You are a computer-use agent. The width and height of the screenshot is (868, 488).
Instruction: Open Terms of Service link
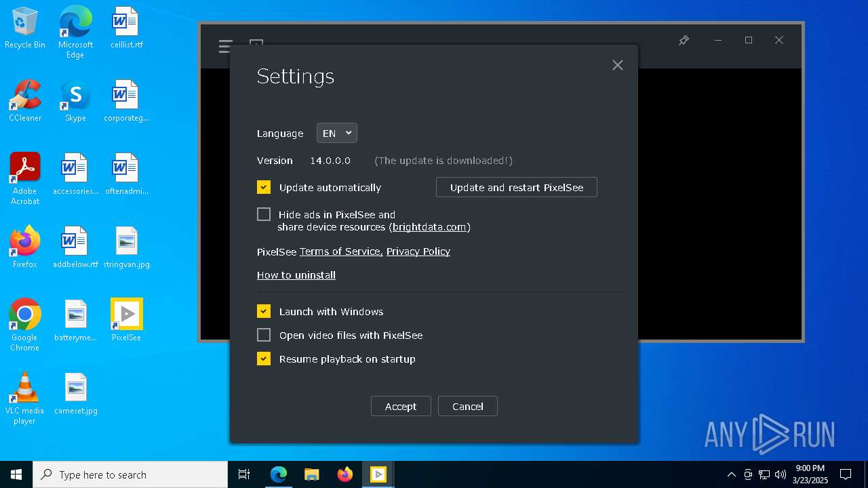click(341, 251)
